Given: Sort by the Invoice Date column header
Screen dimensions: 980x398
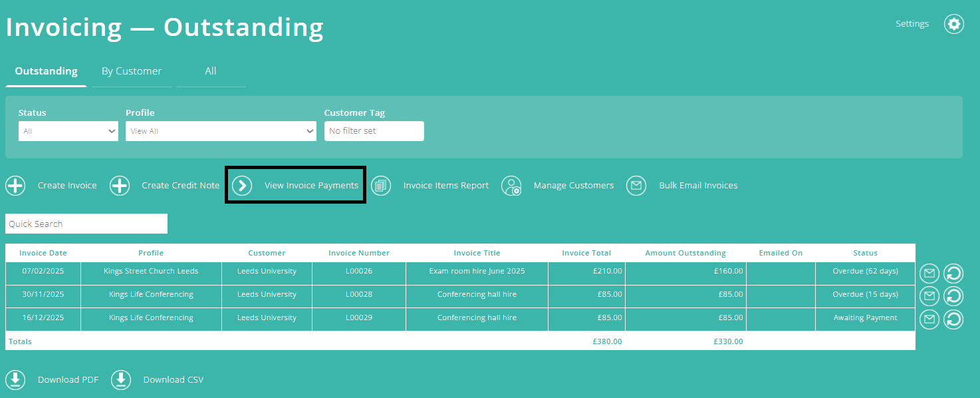Looking at the screenshot, I should click(x=41, y=253).
